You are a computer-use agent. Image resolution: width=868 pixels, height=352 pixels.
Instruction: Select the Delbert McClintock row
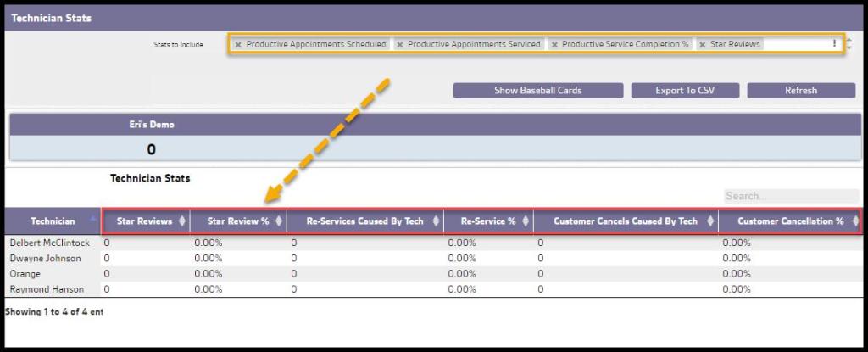[50, 243]
